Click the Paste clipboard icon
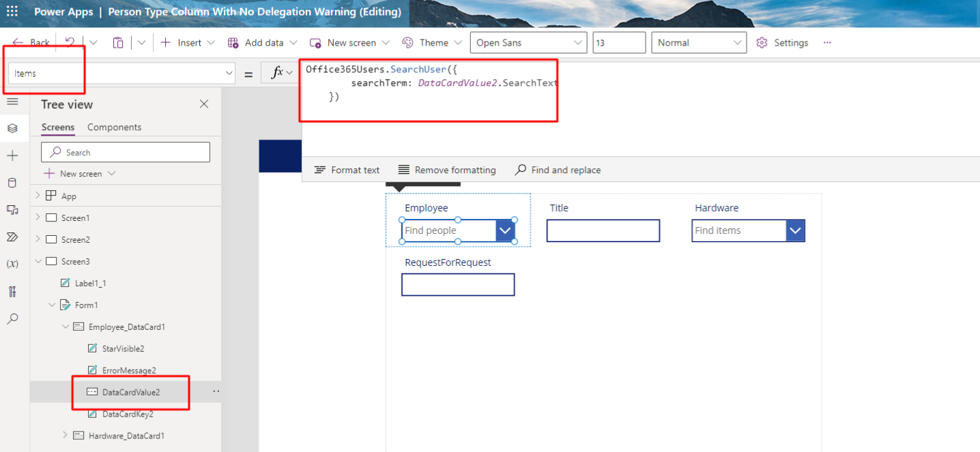This screenshot has width=980, height=452. pyautogui.click(x=118, y=42)
